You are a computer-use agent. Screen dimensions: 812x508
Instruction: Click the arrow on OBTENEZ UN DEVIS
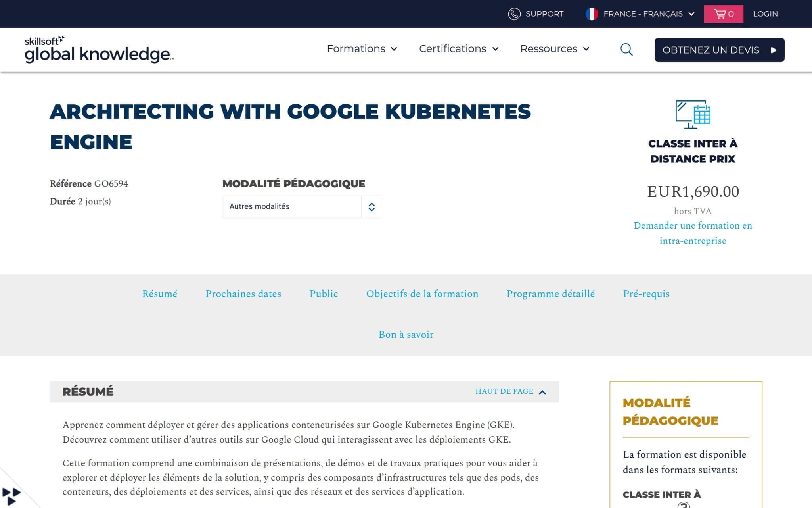click(773, 50)
